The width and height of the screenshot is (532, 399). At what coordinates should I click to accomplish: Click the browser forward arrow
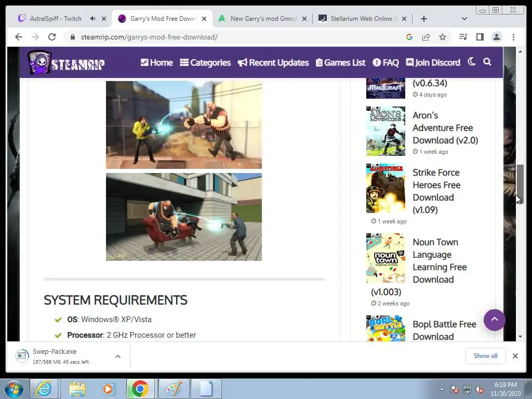pos(35,37)
